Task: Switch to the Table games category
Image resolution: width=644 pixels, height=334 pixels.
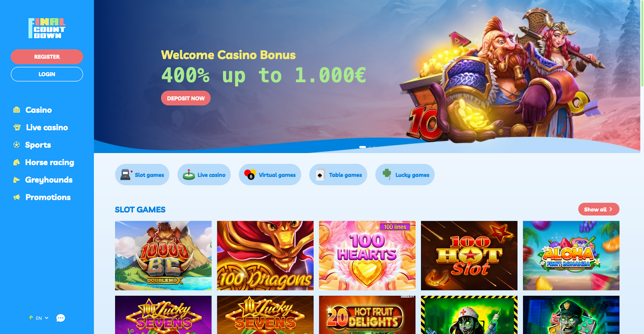Action: 338,174
